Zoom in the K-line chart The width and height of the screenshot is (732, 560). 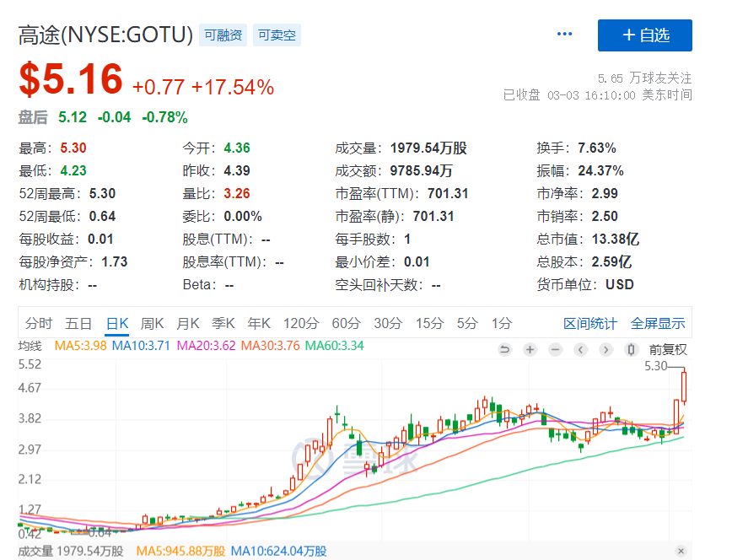click(x=530, y=349)
